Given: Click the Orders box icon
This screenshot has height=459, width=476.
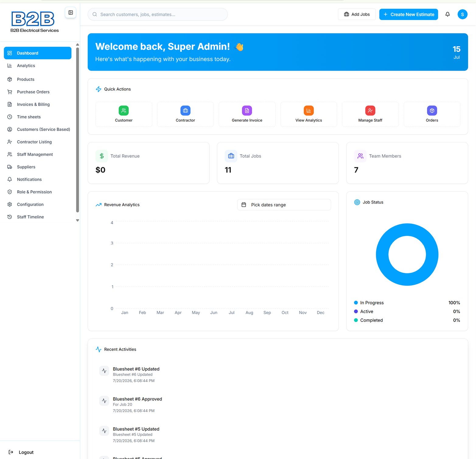Looking at the screenshot, I should (x=432, y=110).
